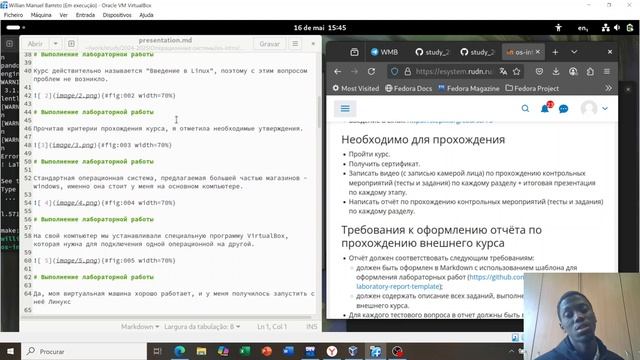This screenshot has height=360, width=640.
Task: Open the messages chat bubble icon
Action: click(564, 109)
